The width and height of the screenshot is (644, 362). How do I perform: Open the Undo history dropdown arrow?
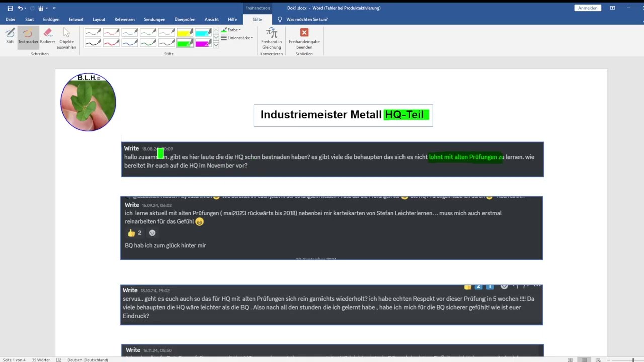pos(25,8)
